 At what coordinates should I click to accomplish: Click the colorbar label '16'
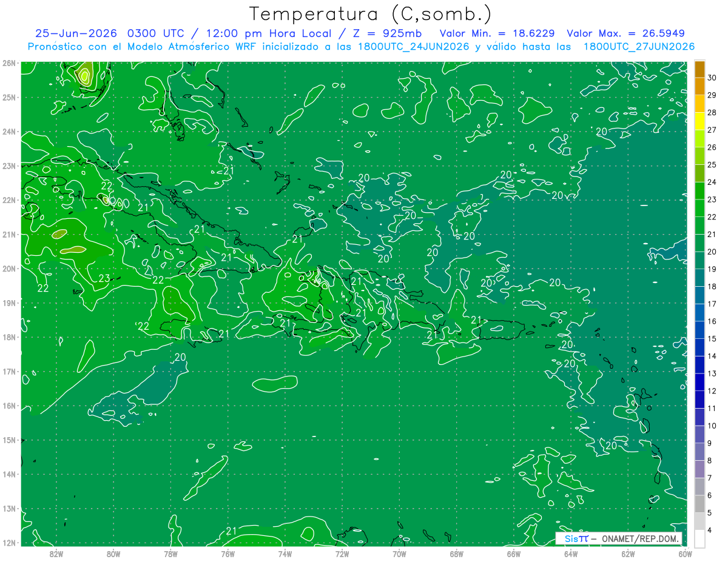[x=712, y=321]
